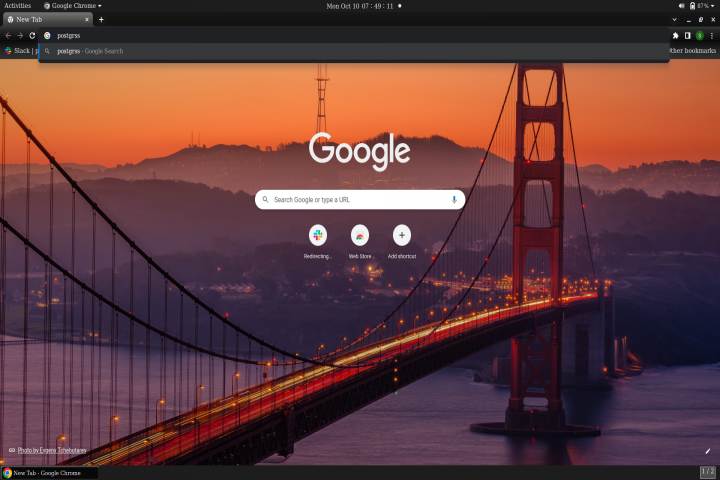
Task: Open the green profile avatar
Action: click(x=700, y=35)
